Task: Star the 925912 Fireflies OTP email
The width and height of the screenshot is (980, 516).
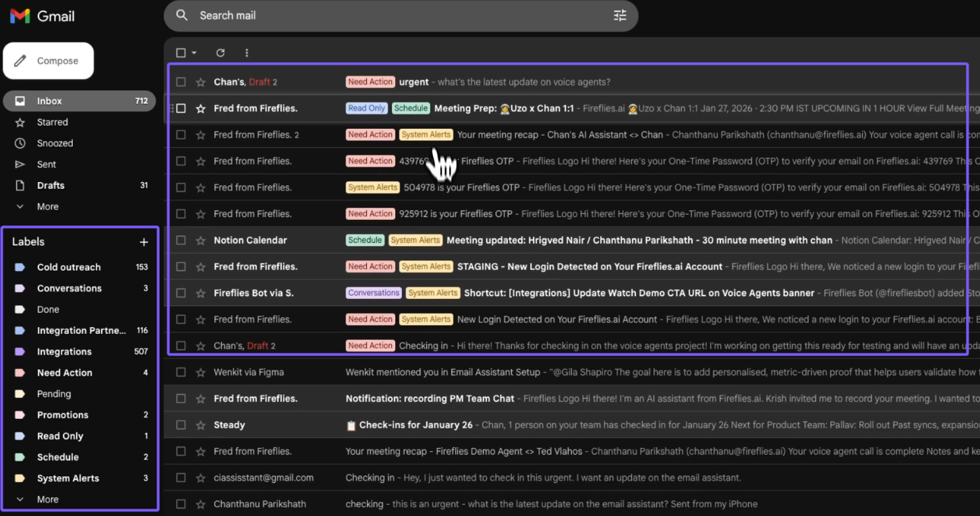Action: tap(200, 214)
